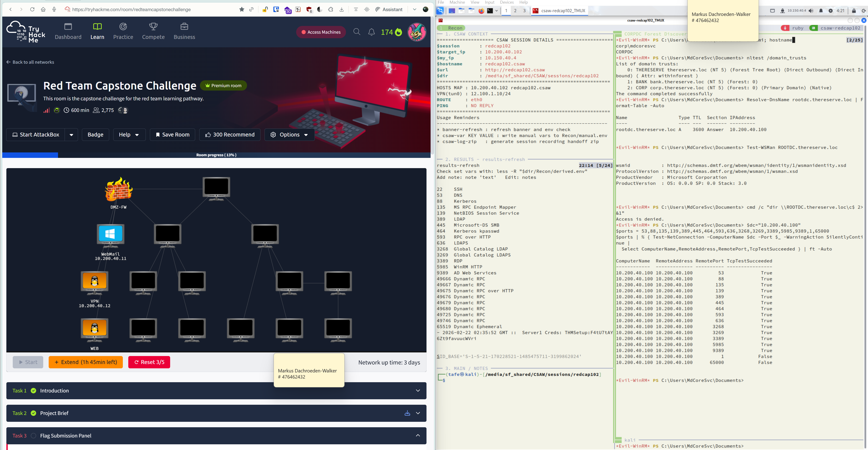Launch Firefox from the Kali panel
This screenshot has height=450, width=868.
tap(481, 11)
